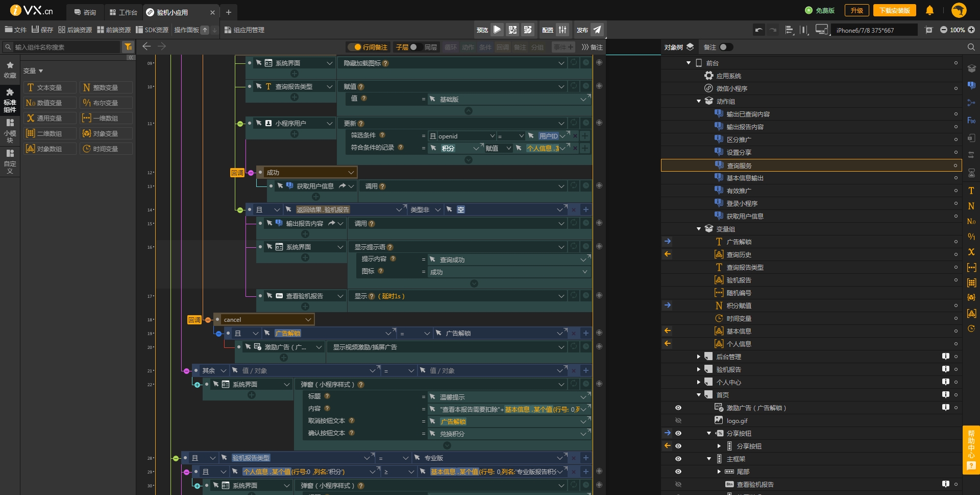This screenshot has height=495, width=980.
Task: Toggle visibility eye of 分享按钮 group row
Action: tap(678, 433)
